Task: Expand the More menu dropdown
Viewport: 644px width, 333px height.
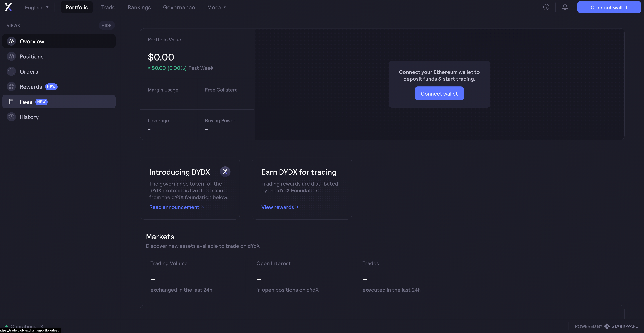Action: coord(216,7)
